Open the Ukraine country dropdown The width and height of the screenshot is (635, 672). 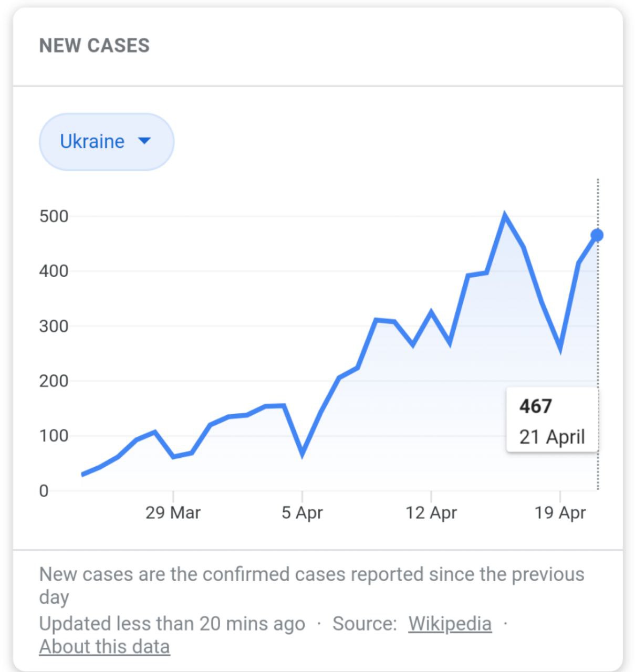(107, 142)
